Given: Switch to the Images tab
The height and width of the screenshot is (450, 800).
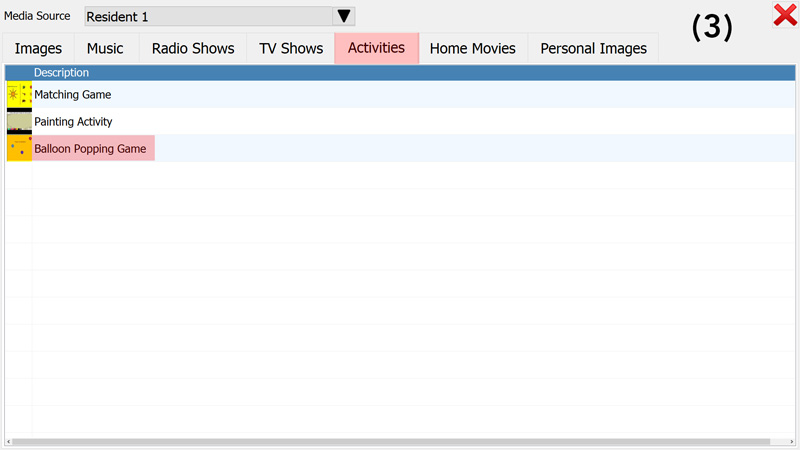Looking at the screenshot, I should 38,49.
